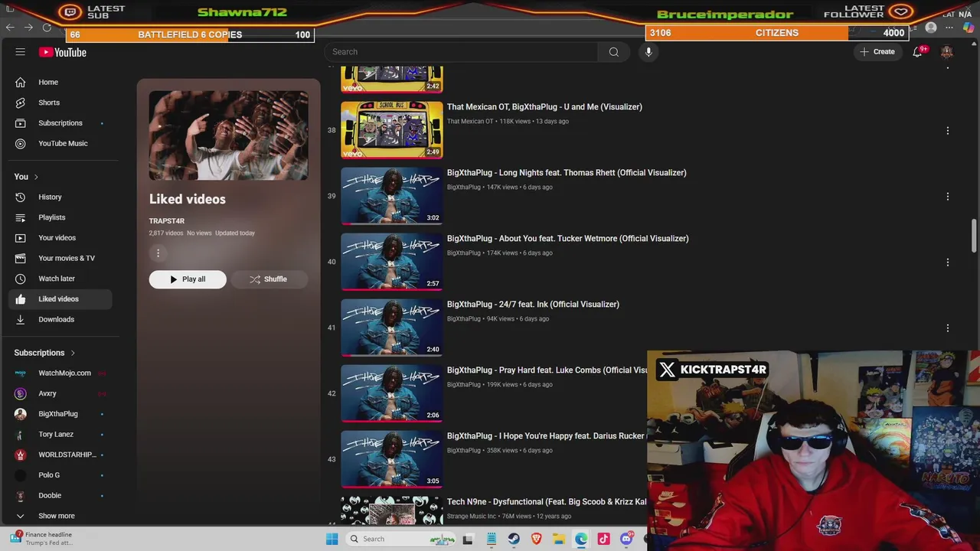The image size is (980, 551).
Task: Open Brave browser from taskbar
Action: (x=537, y=539)
